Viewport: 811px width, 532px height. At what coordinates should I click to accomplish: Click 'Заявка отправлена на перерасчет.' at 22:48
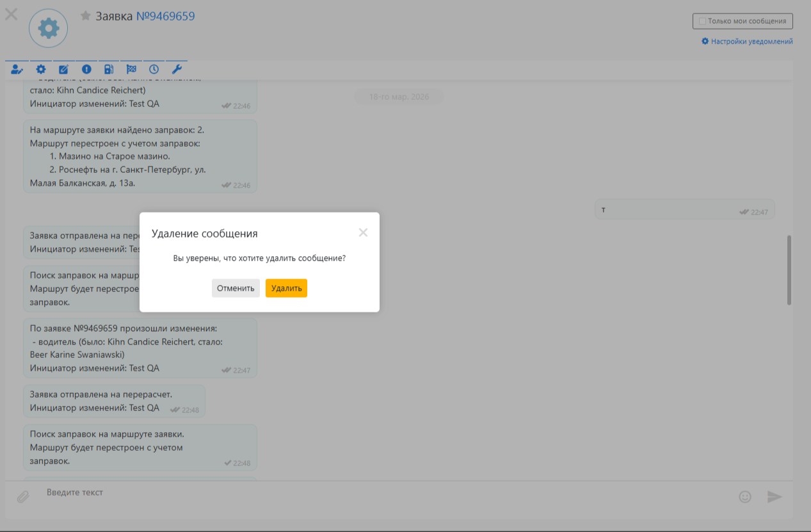click(101, 394)
